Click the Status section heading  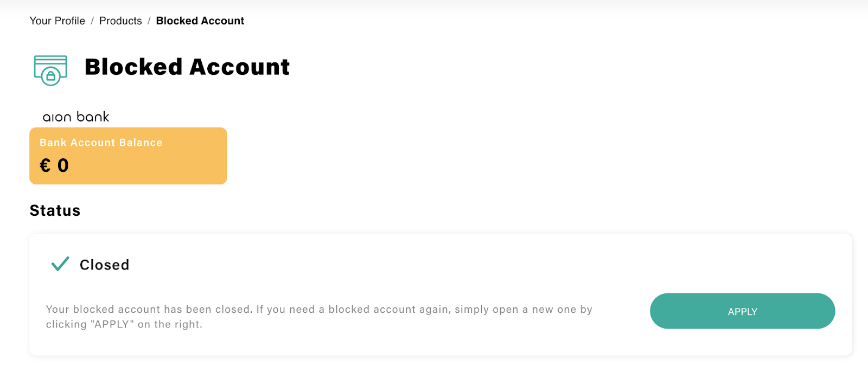click(x=55, y=210)
